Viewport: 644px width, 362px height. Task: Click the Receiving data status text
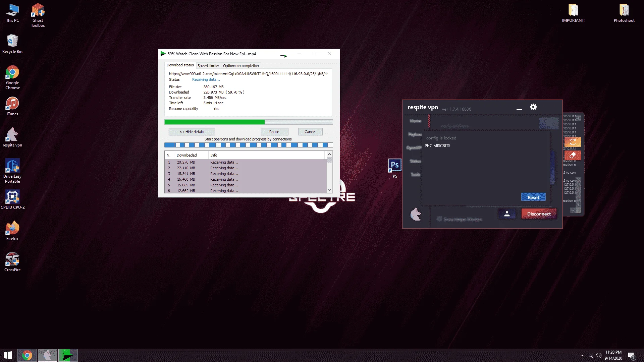206,79
